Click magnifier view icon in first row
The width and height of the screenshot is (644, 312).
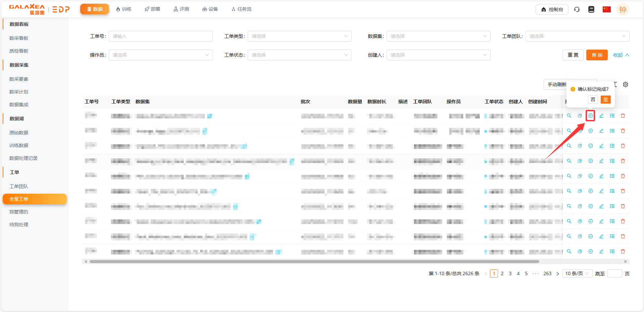(569, 116)
